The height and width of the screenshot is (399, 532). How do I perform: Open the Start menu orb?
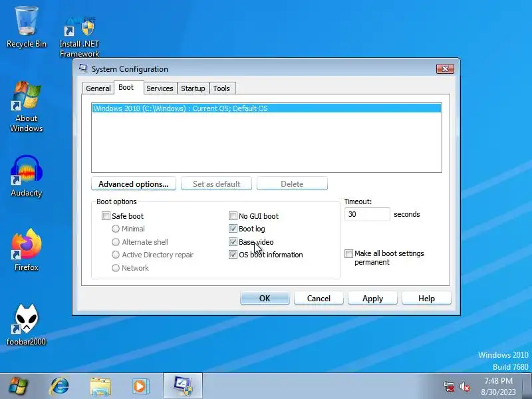pyautogui.click(x=19, y=386)
